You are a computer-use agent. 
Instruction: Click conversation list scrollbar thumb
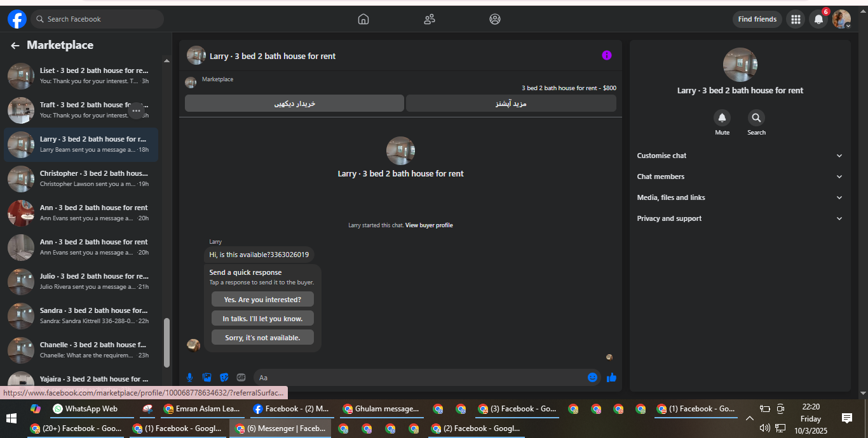point(167,343)
